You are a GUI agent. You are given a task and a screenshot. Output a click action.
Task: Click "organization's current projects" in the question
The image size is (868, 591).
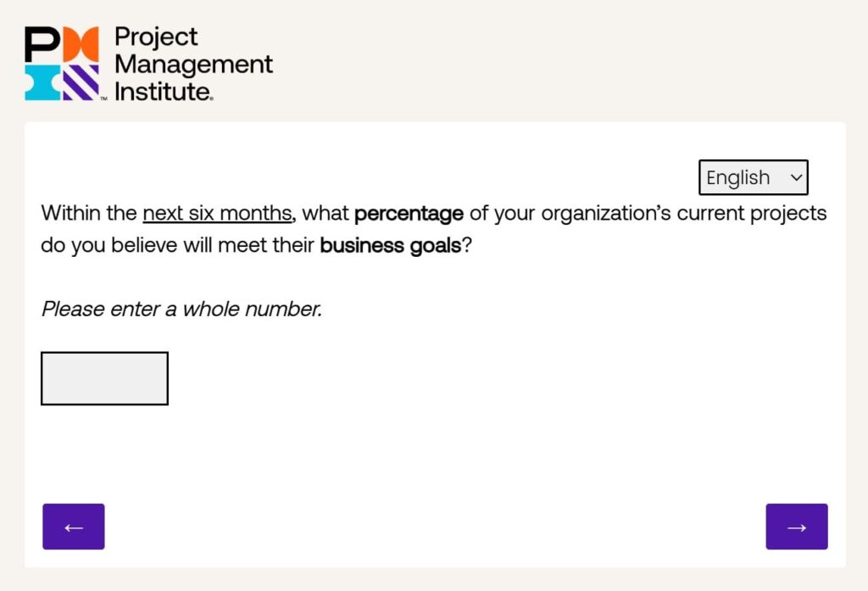click(x=683, y=213)
